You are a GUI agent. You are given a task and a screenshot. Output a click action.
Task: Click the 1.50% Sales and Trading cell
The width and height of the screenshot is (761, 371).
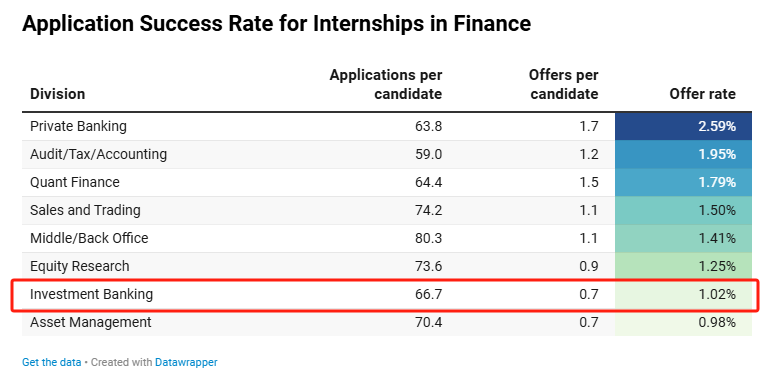(x=683, y=210)
